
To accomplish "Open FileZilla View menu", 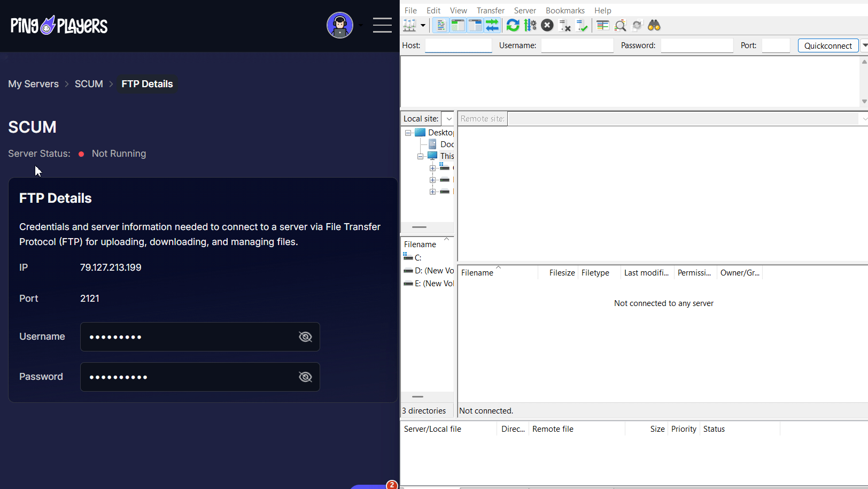I will pyautogui.click(x=458, y=10).
